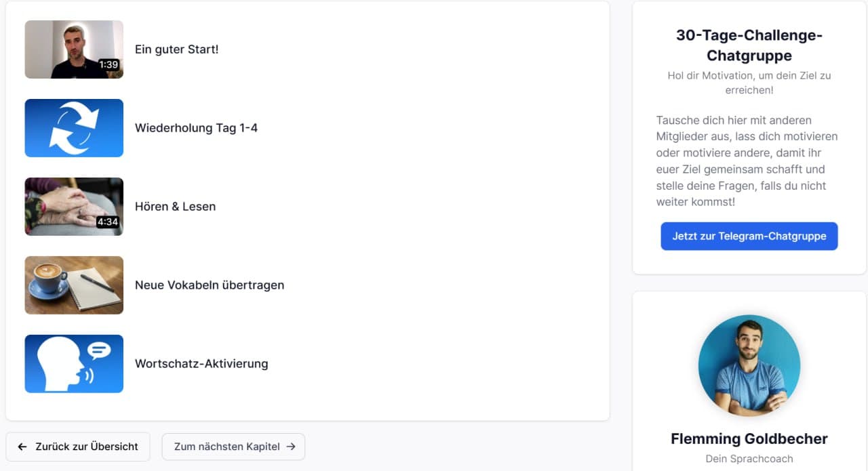Click the forward arrow in Zum nächsten Kapitel
This screenshot has height=471, width=868.
point(292,447)
